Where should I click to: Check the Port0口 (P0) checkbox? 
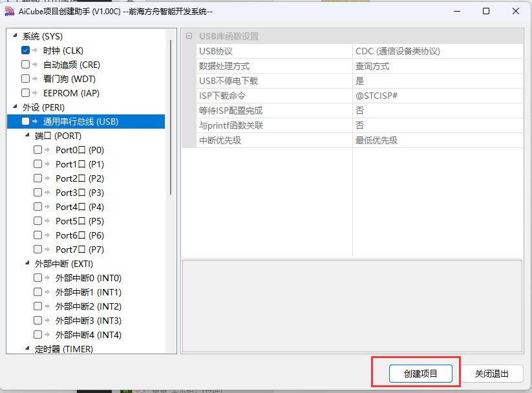click(x=37, y=150)
